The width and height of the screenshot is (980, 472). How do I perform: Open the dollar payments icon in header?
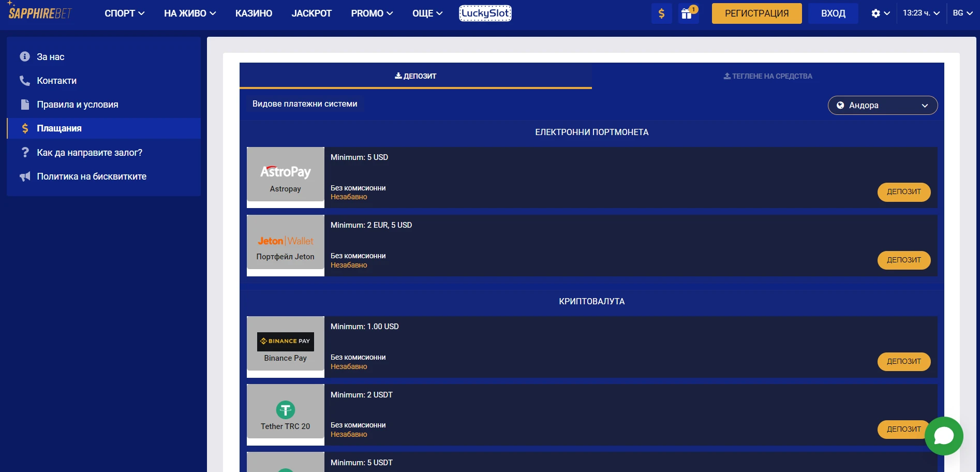click(661, 13)
